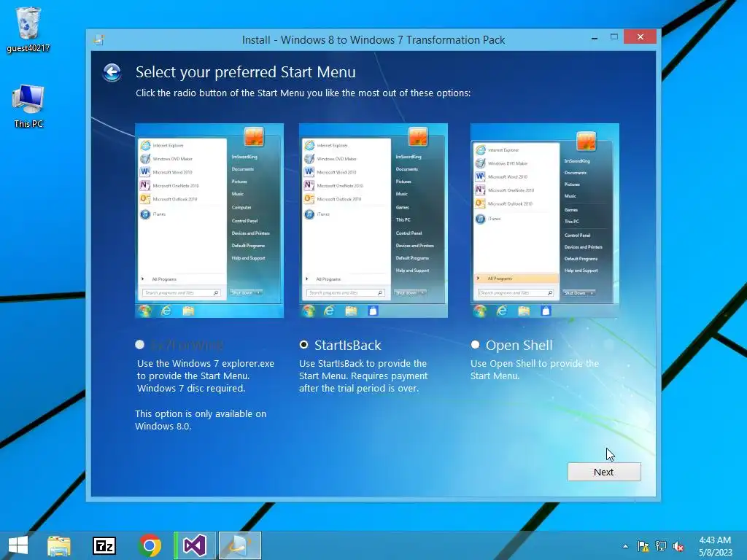Go back using the round arrow button
The image size is (747, 560).
[112, 72]
